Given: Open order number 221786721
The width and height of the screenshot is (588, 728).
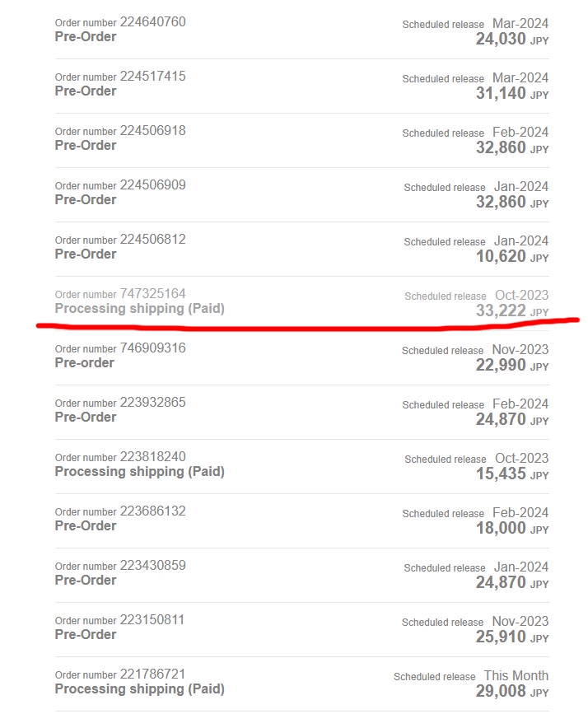Looking at the screenshot, I should pos(153,674).
